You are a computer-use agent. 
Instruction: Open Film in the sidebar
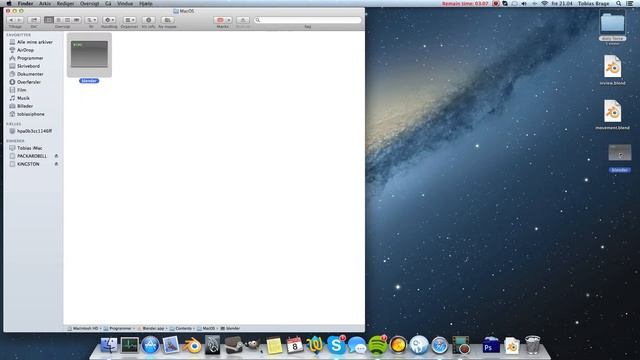(21, 90)
